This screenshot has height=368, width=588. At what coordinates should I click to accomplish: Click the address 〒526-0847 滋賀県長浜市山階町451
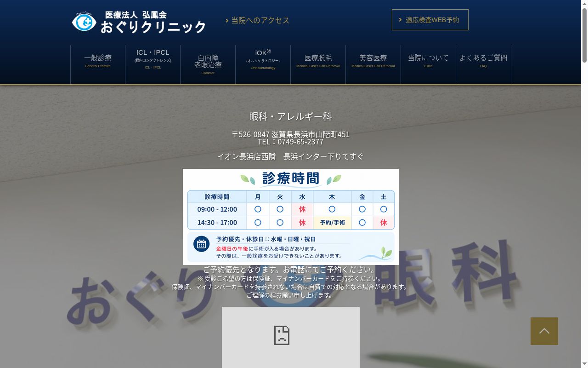(291, 134)
